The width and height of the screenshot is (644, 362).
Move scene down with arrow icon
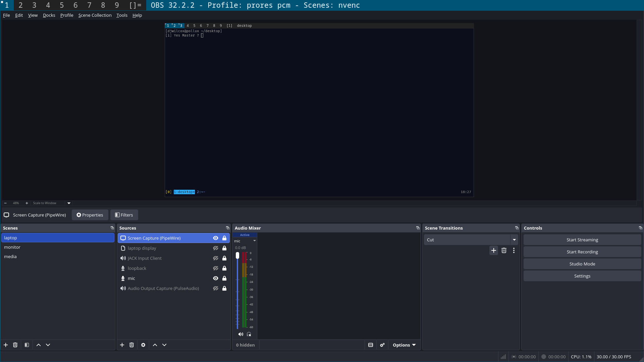point(48,345)
